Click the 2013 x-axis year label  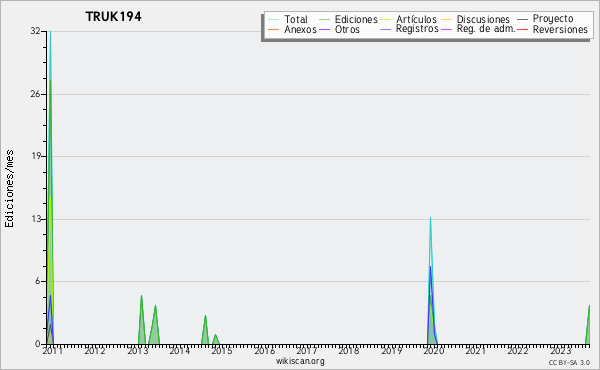(x=137, y=350)
